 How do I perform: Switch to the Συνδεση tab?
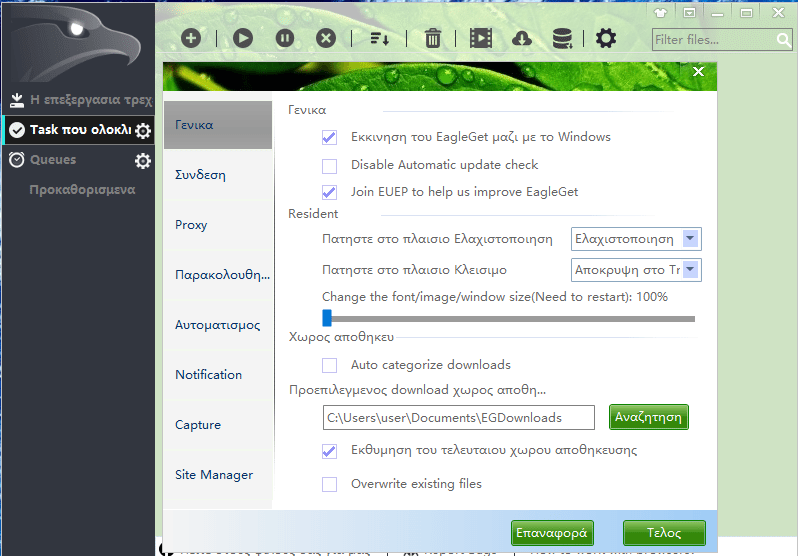click(x=218, y=175)
